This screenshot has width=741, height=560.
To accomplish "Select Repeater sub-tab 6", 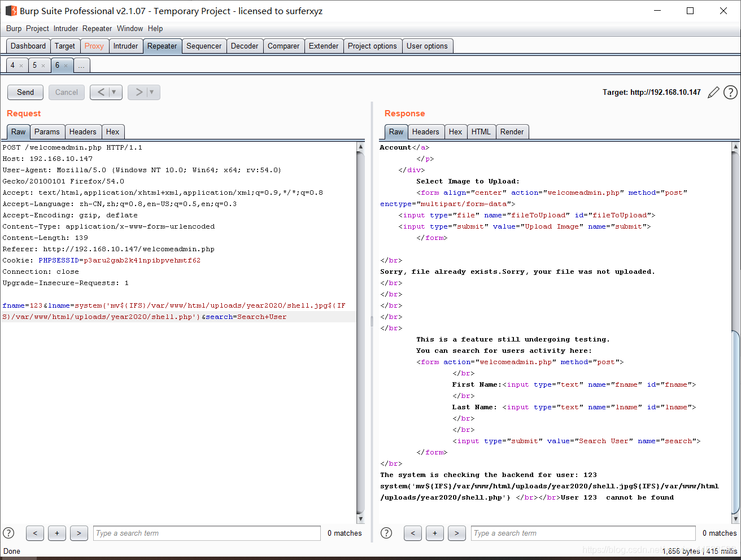I will 57,65.
